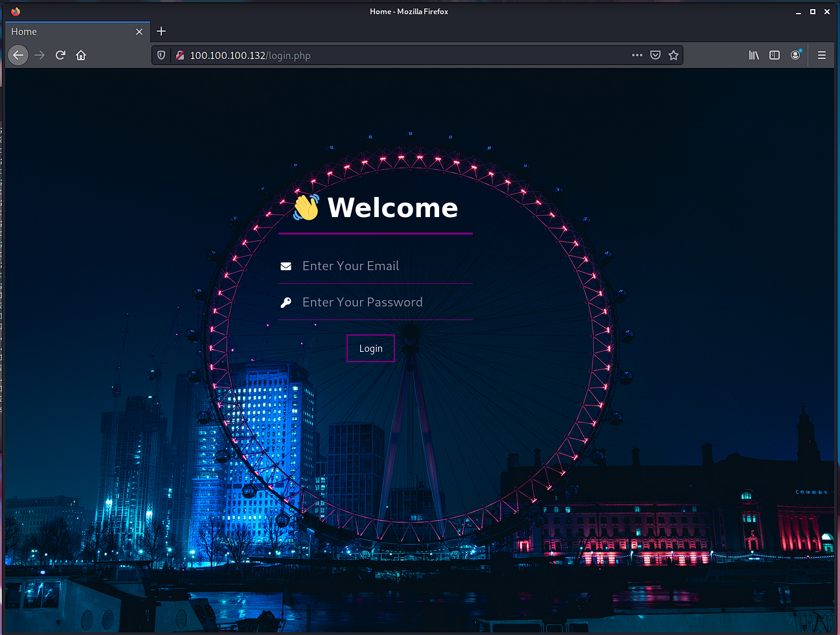Open the Firefox home page

[81, 55]
